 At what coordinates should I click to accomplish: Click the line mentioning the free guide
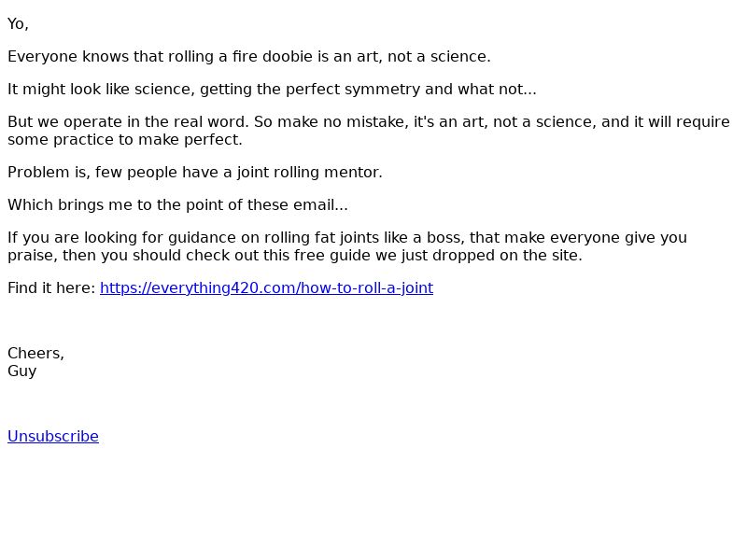(x=294, y=256)
